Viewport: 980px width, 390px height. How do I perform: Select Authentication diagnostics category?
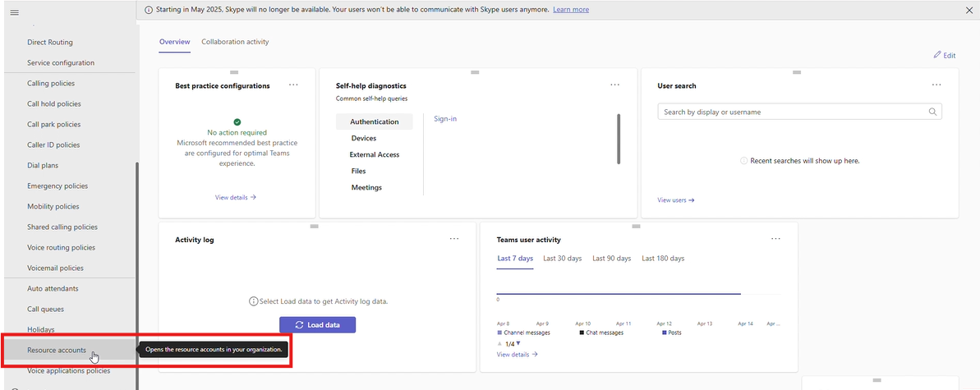(375, 122)
